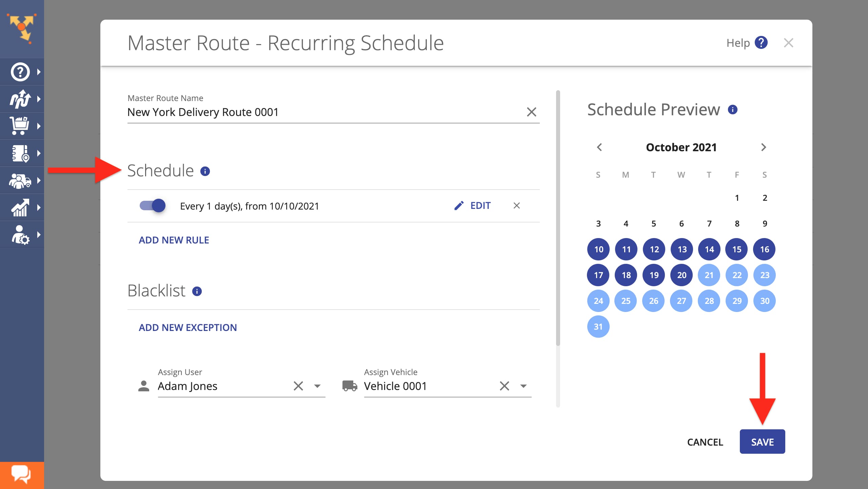
Task: Expand the Assign User dropdown
Action: click(x=317, y=386)
